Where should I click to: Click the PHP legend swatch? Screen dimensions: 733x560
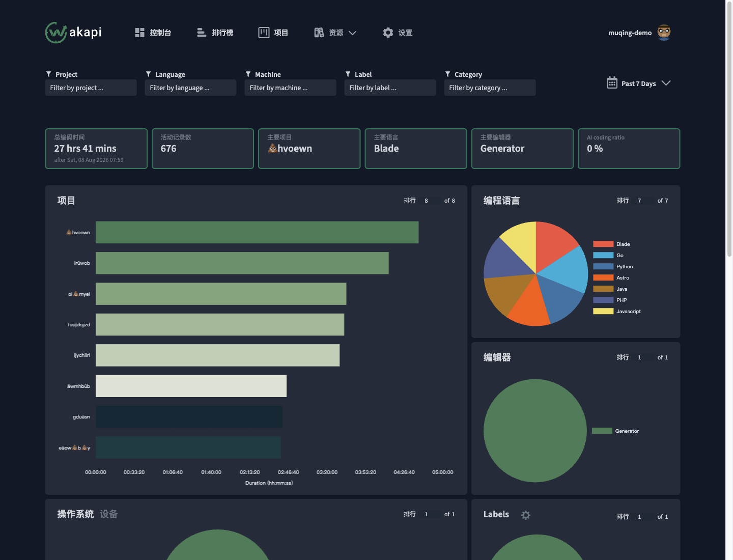coord(603,300)
